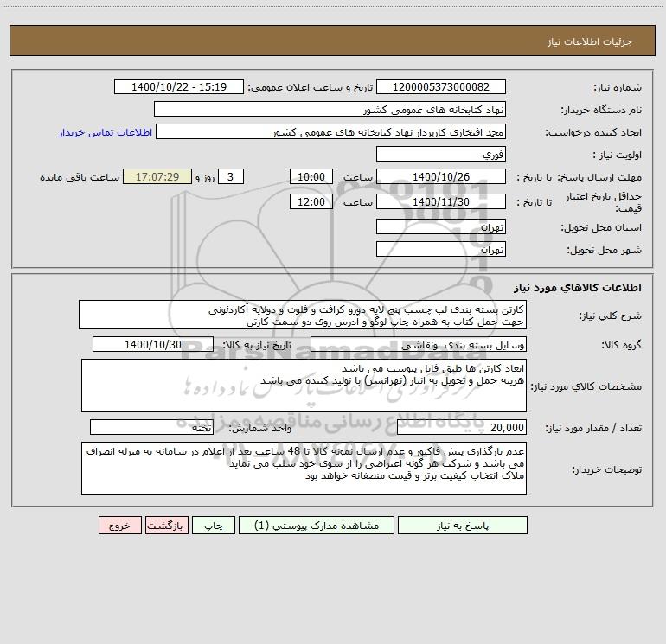The width and height of the screenshot is (666, 644).
Task: Select the شماره نیاز field 1200005373000082
Action: point(441,86)
